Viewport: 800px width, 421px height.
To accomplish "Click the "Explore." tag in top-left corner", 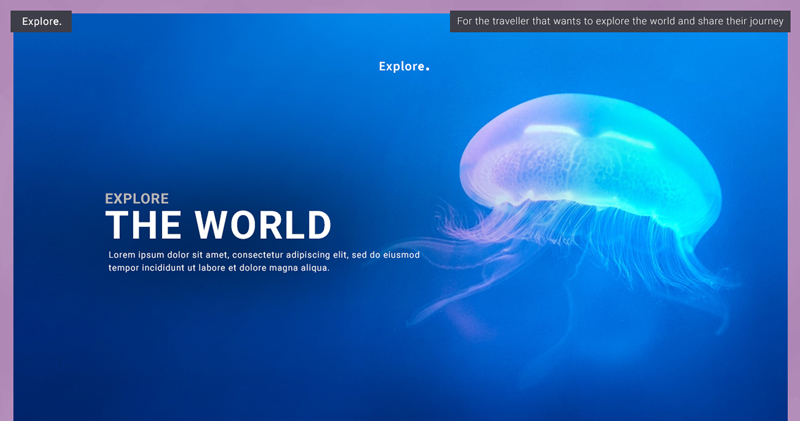I will point(41,21).
